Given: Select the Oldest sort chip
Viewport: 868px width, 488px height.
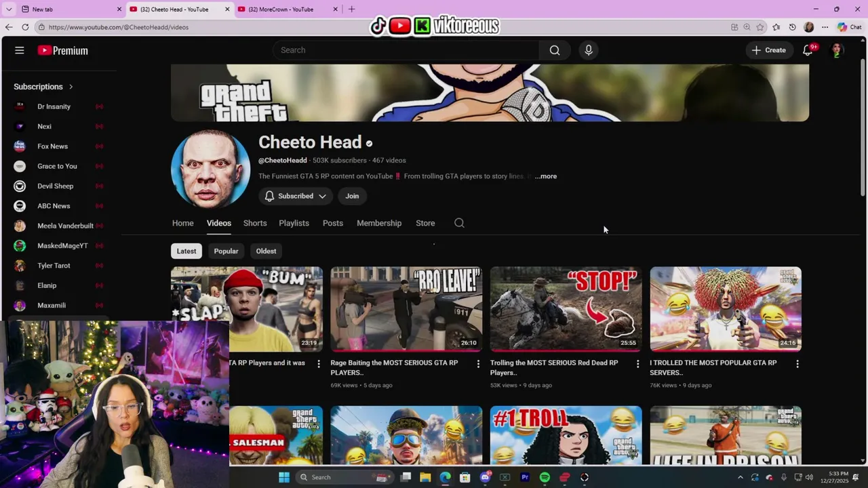Looking at the screenshot, I should click(x=266, y=251).
